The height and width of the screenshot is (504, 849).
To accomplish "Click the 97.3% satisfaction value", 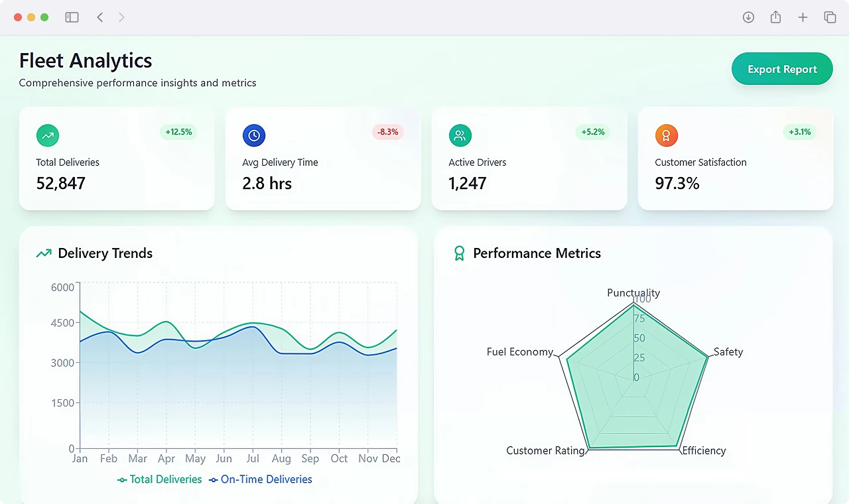I will click(x=677, y=184).
